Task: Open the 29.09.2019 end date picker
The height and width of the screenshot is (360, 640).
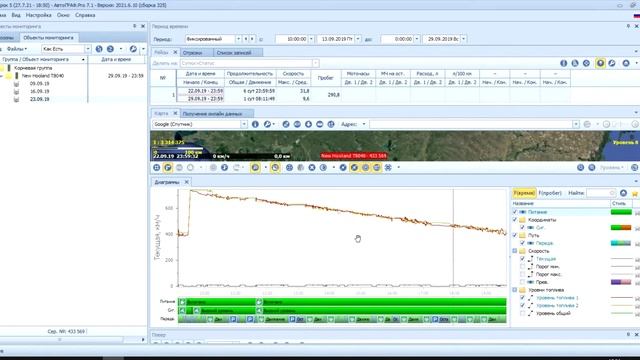Action: 464,39
